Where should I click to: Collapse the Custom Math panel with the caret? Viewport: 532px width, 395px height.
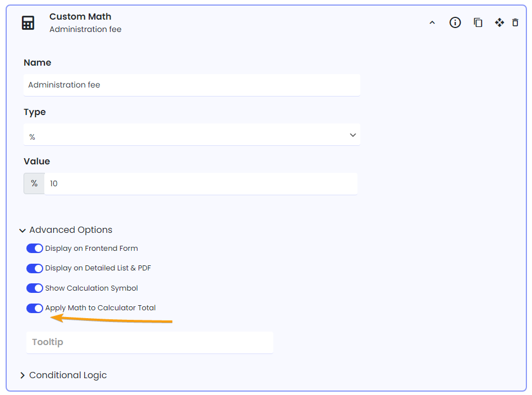432,23
